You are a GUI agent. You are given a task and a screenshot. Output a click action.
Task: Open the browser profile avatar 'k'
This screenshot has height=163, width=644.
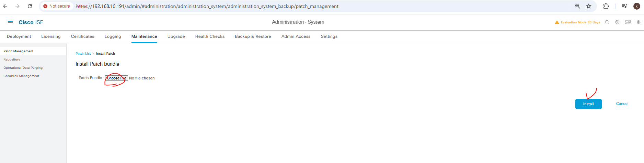(x=637, y=6)
